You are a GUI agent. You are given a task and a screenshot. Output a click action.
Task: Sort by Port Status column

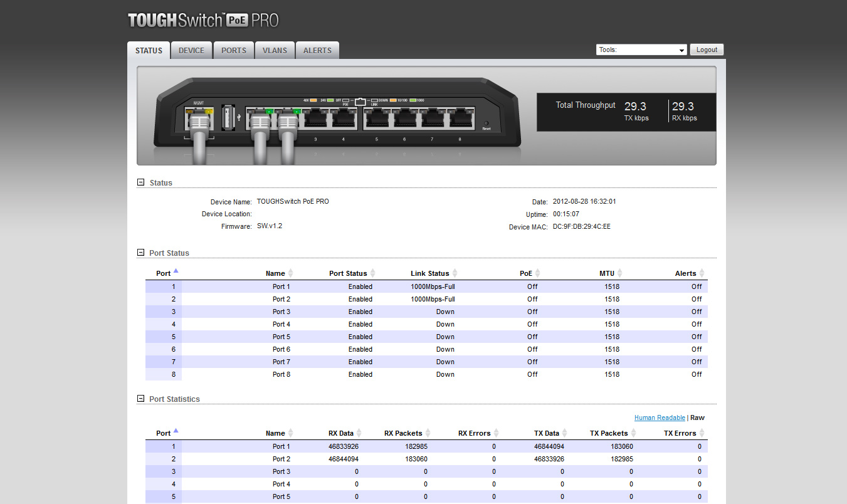coord(352,273)
